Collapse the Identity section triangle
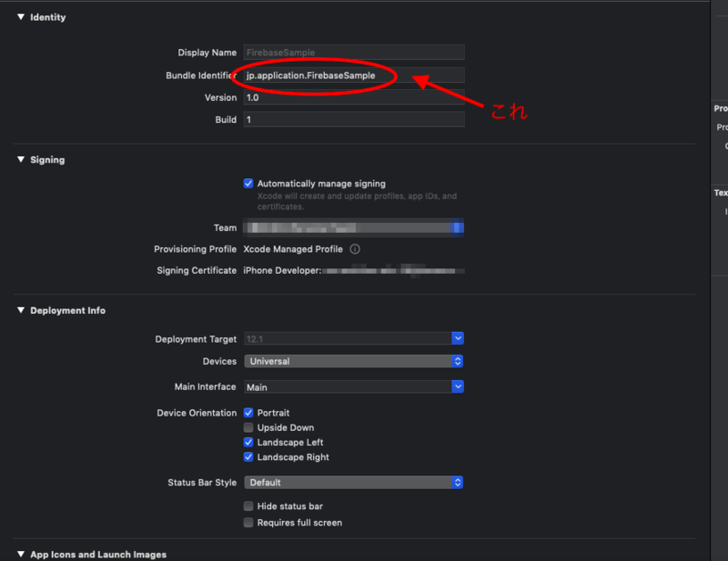The width and height of the screenshot is (728, 561). click(21, 16)
